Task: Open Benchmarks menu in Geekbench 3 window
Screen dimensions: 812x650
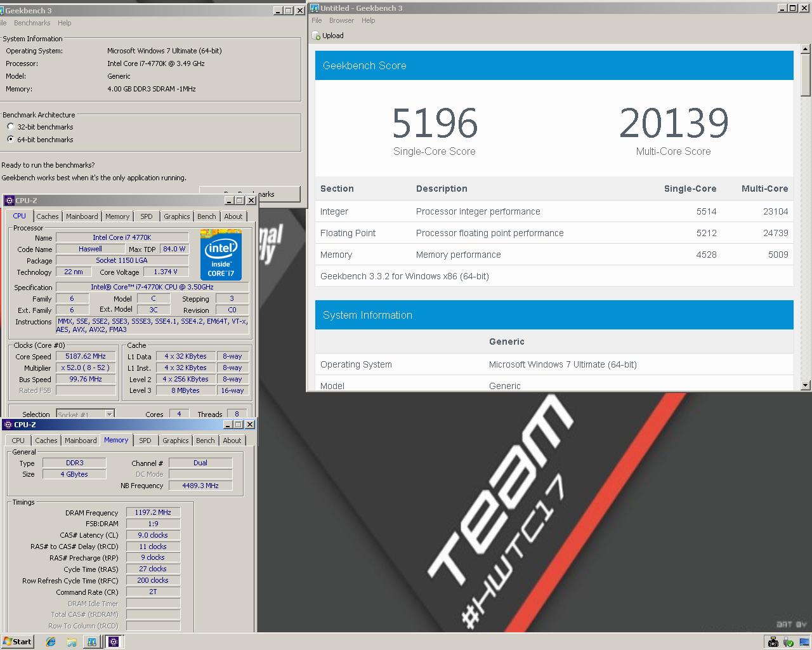Action: tap(32, 23)
